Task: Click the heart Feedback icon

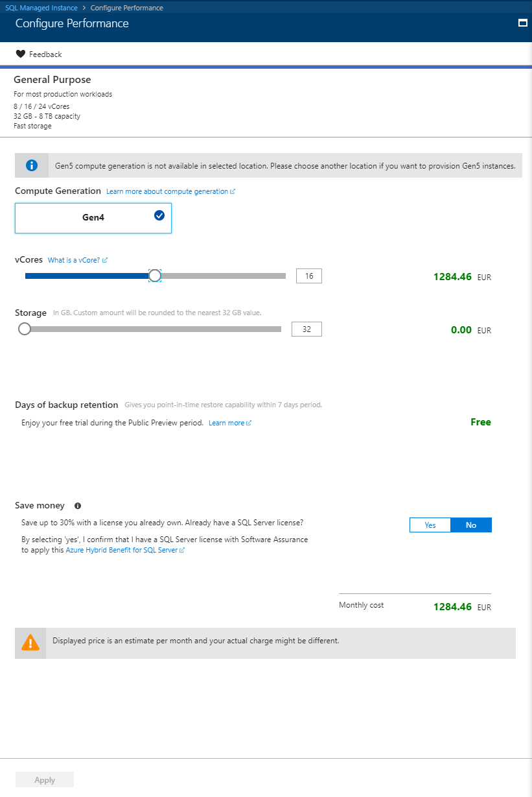Action: [x=20, y=54]
